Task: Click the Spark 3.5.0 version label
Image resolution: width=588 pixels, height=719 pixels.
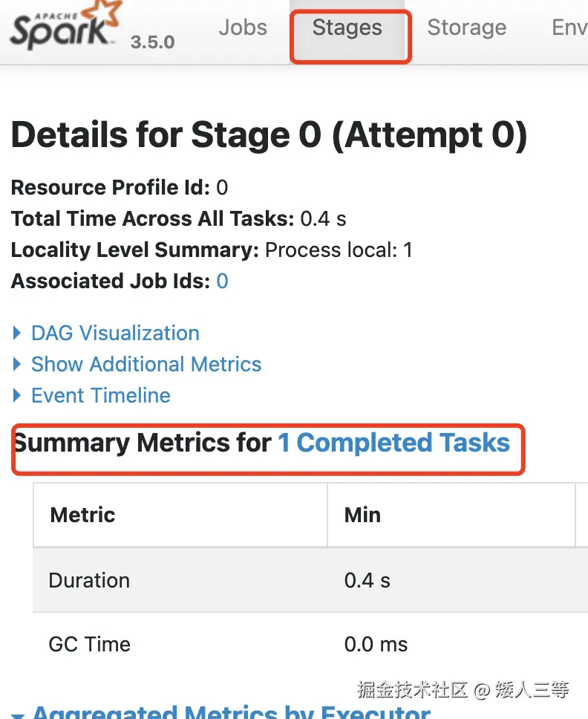Action: 152,42
